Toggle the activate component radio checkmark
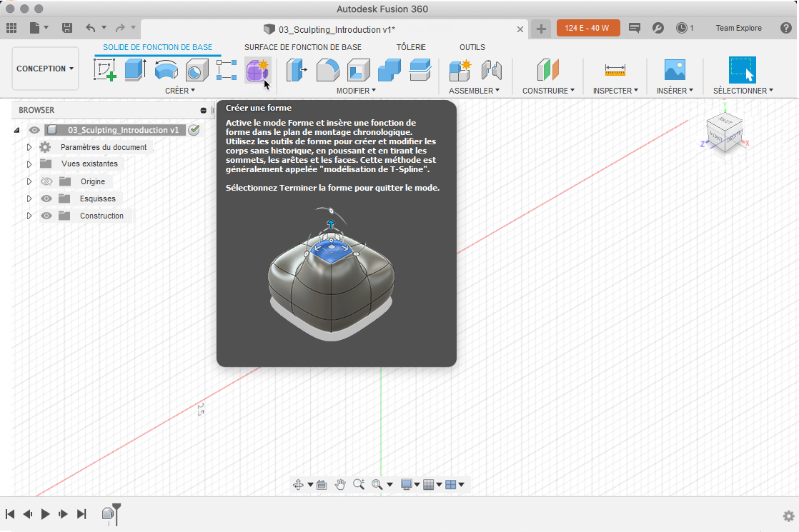 pos(194,130)
